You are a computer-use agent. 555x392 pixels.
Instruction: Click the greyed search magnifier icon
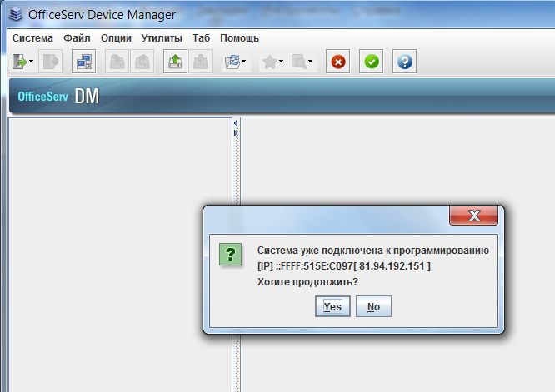[x=299, y=62]
